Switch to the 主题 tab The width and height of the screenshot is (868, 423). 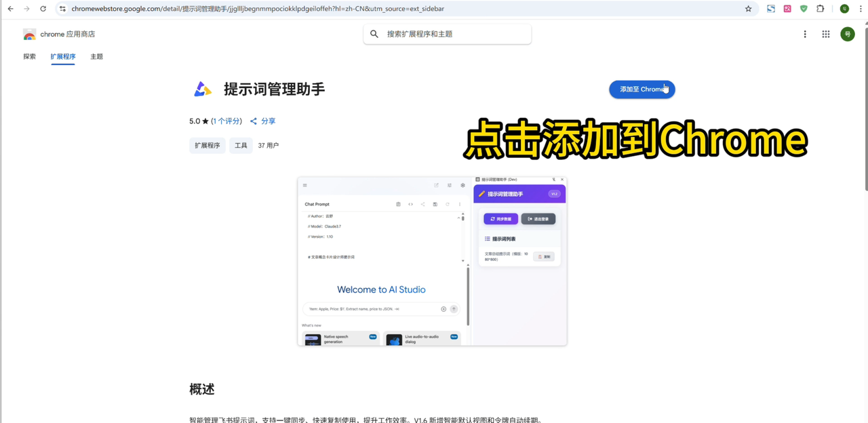(97, 57)
